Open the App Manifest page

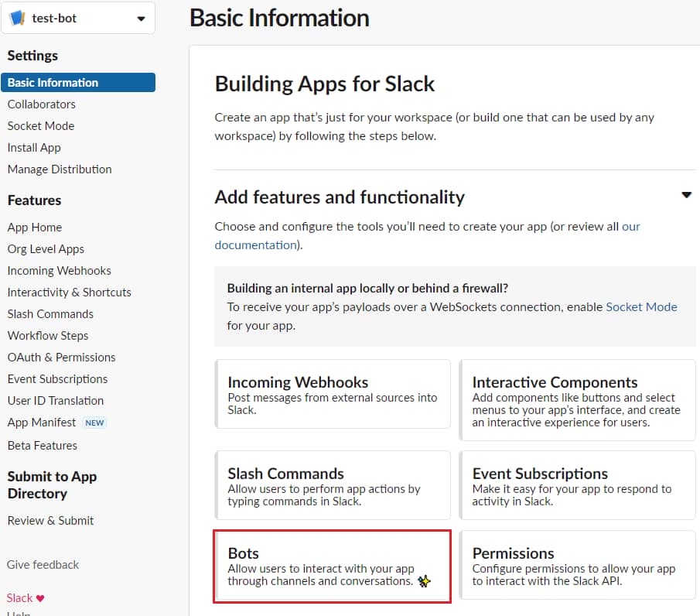coord(42,422)
